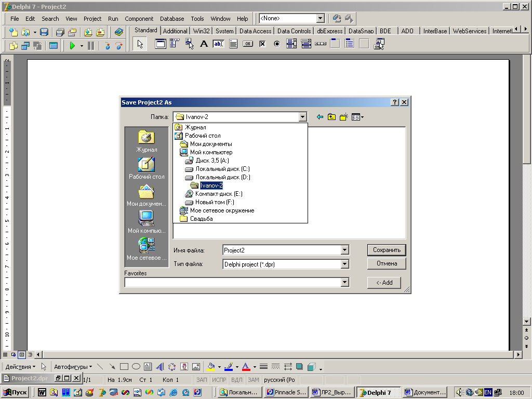532x399 pixels.
Task: Switch to the Additional palette tab
Action: click(x=175, y=31)
